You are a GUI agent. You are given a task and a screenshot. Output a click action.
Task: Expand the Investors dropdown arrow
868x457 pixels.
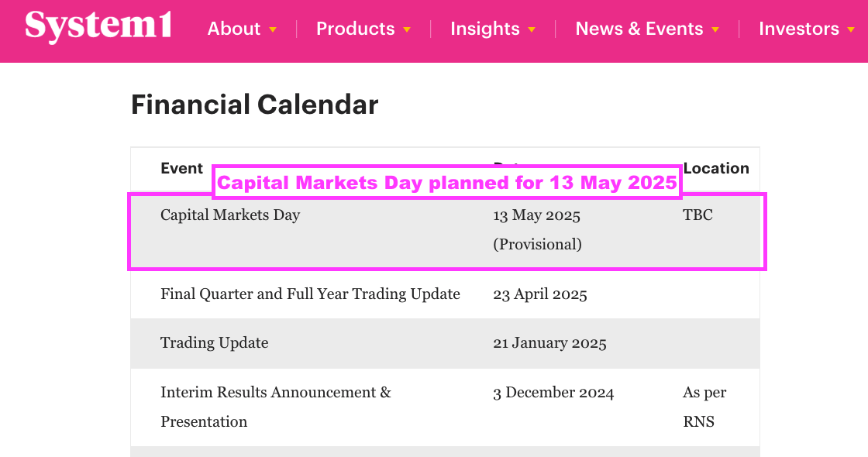click(x=851, y=30)
